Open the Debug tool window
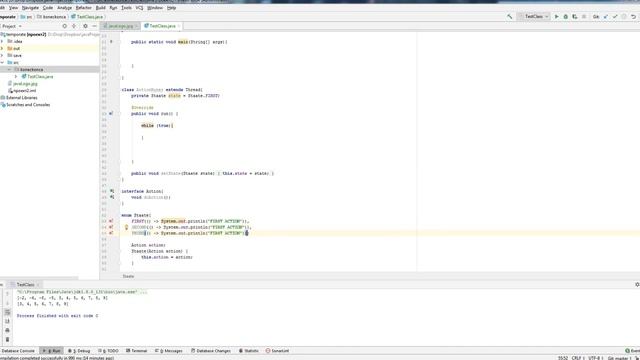640x360 pixels. click(x=79, y=351)
